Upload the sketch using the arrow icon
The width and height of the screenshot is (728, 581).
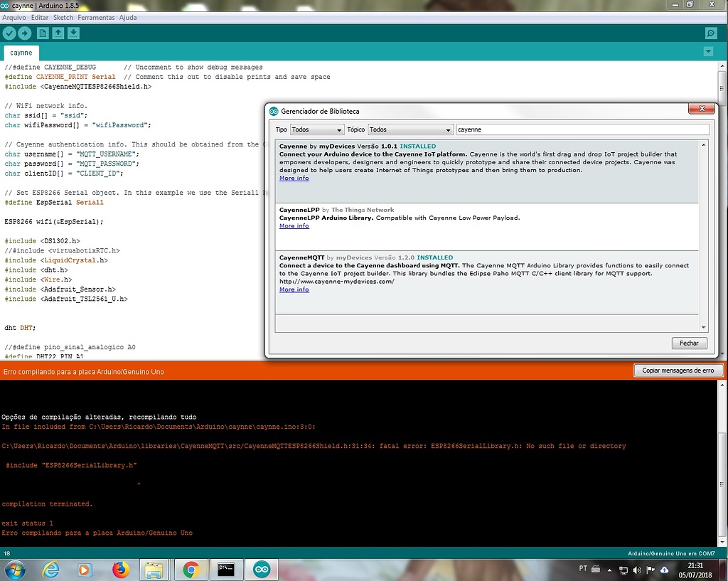tap(26, 32)
